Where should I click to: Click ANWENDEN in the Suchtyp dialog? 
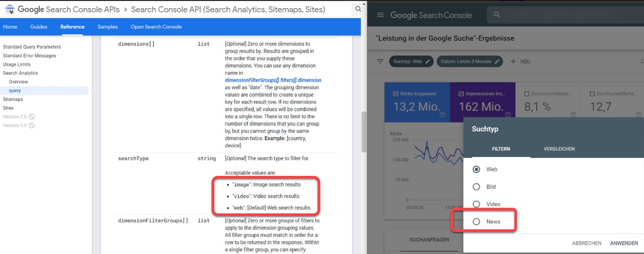click(624, 243)
